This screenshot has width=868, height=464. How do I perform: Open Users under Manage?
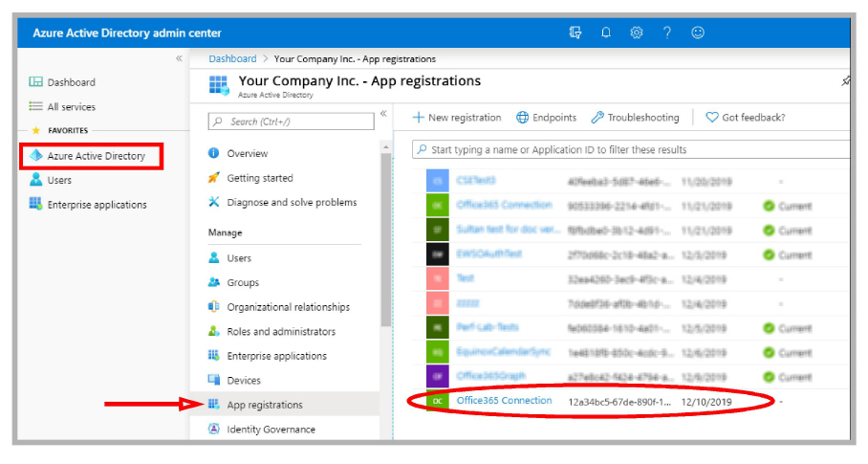click(x=239, y=258)
